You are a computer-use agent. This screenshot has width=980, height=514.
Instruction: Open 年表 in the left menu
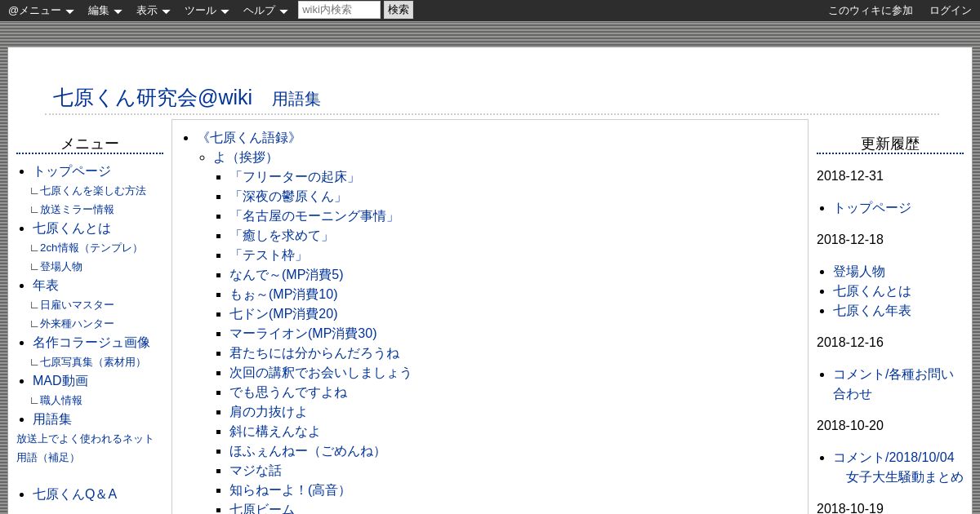pyautogui.click(x=46, y=286)
